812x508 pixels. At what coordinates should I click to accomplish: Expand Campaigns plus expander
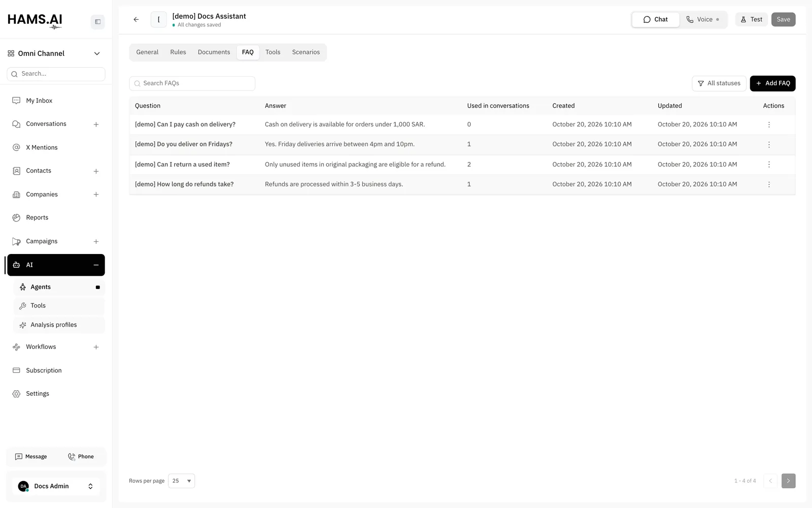(x=96, y=242)
